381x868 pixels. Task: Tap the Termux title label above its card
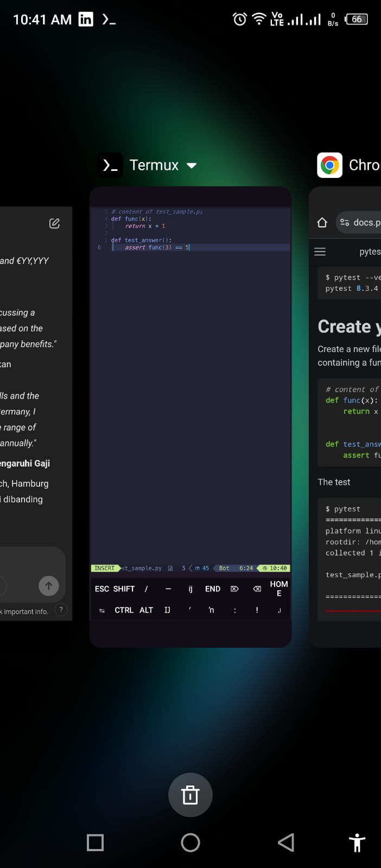tap(154, 165)
